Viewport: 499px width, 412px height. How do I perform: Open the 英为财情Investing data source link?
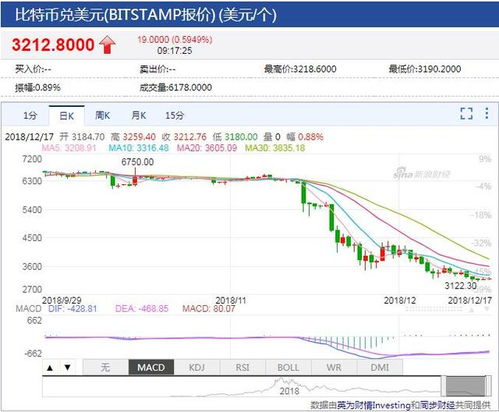374,405
